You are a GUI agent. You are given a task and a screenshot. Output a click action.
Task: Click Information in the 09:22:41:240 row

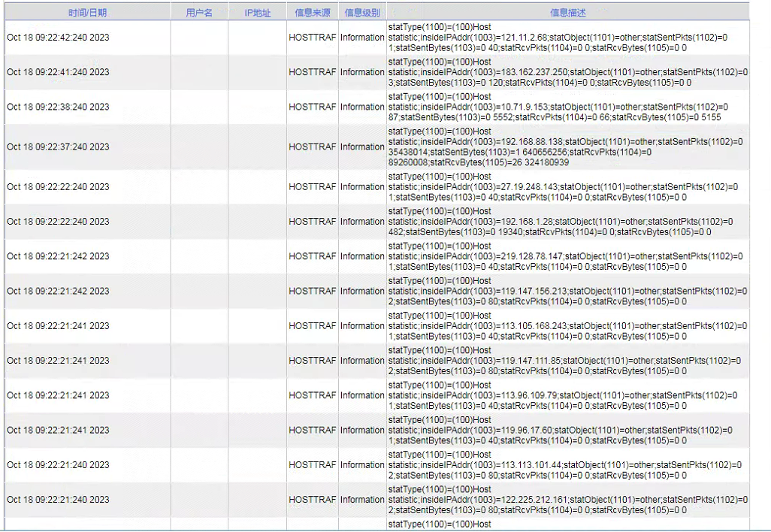362,72
